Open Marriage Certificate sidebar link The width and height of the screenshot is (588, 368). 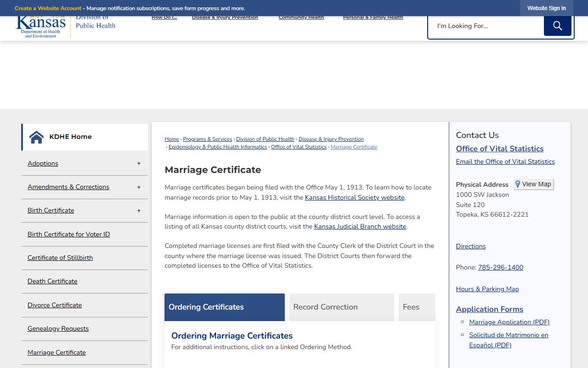57,352
